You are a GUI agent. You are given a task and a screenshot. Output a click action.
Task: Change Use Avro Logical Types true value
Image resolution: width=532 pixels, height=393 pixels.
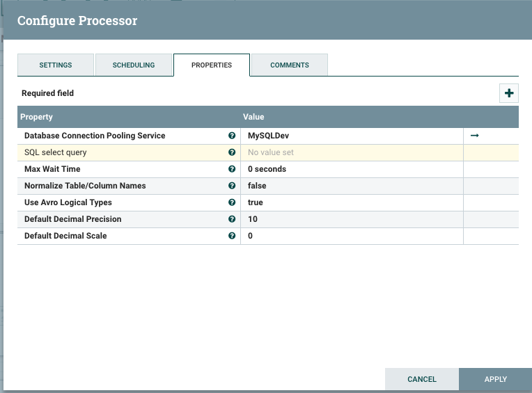coord(352,202)
